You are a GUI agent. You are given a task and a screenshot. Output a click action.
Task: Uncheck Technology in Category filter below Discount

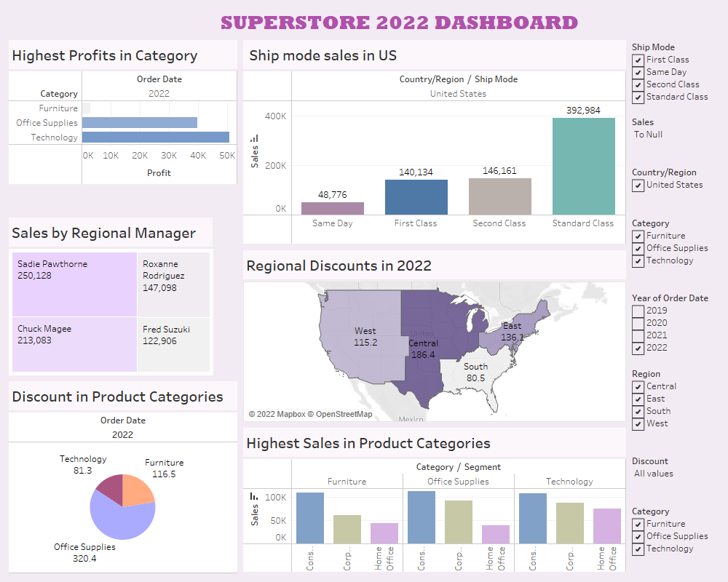[638, 549]
